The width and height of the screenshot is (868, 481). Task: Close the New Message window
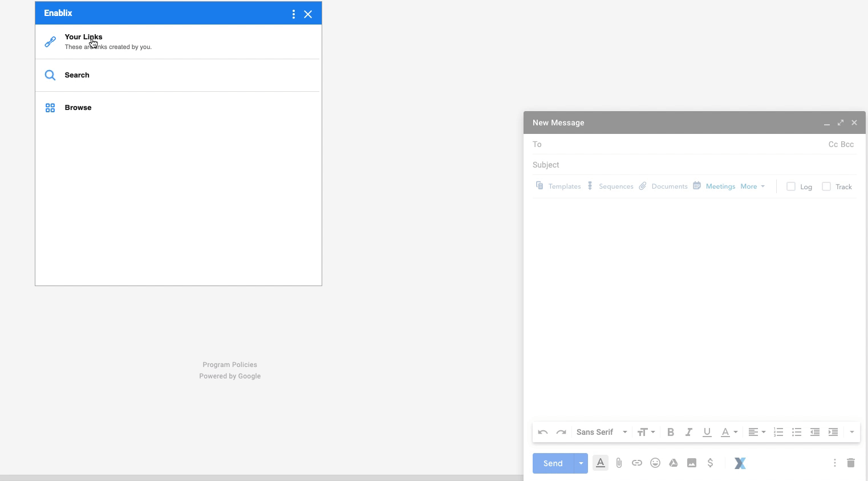pyautogui.click(x=854, y=123)
